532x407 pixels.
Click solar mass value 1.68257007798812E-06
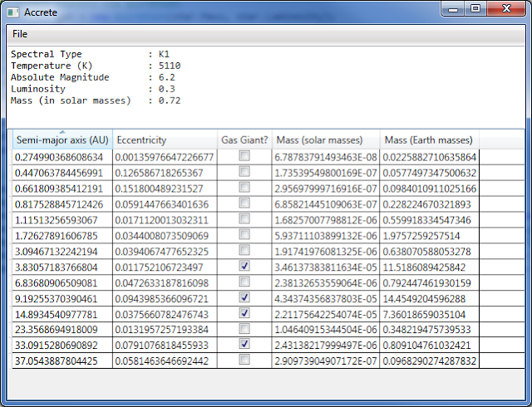(326, 220)
